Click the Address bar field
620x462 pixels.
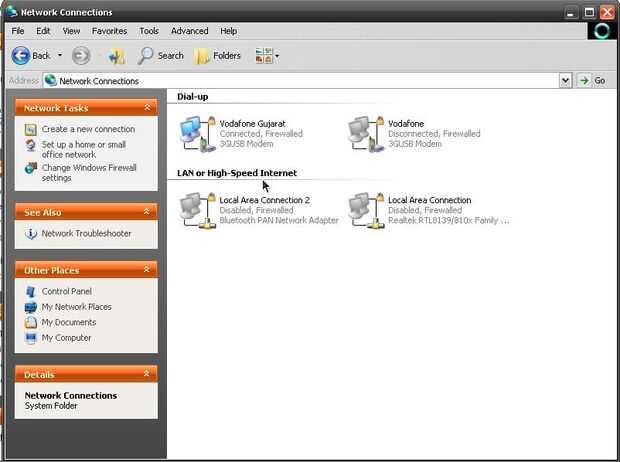301,81
